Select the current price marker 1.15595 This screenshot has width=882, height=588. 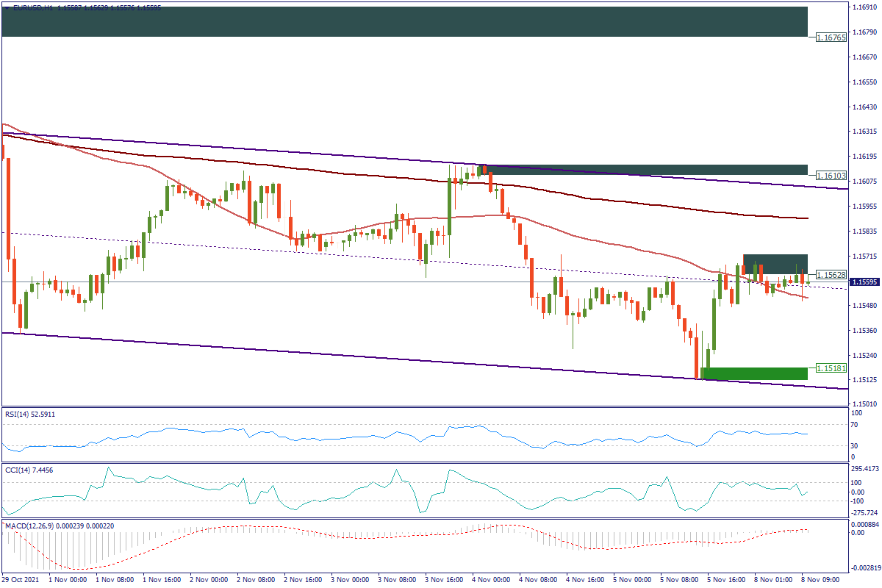point(831,282)
